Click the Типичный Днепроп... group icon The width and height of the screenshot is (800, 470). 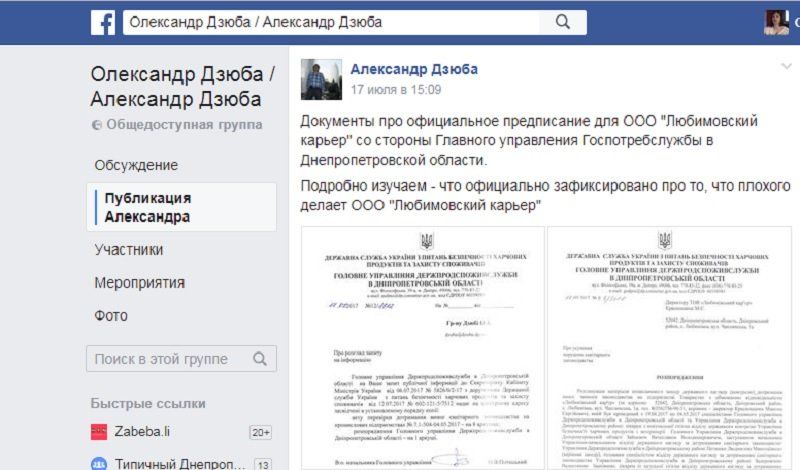[x=99, y=463]
